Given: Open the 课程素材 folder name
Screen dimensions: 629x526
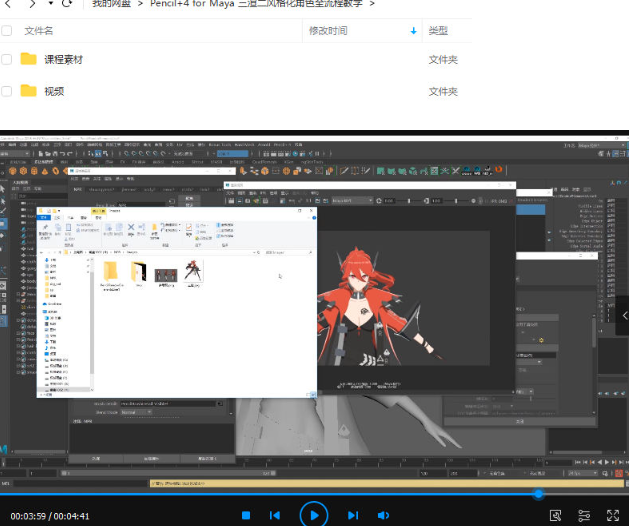Looking at the screenshot, I should pos(63,59).
